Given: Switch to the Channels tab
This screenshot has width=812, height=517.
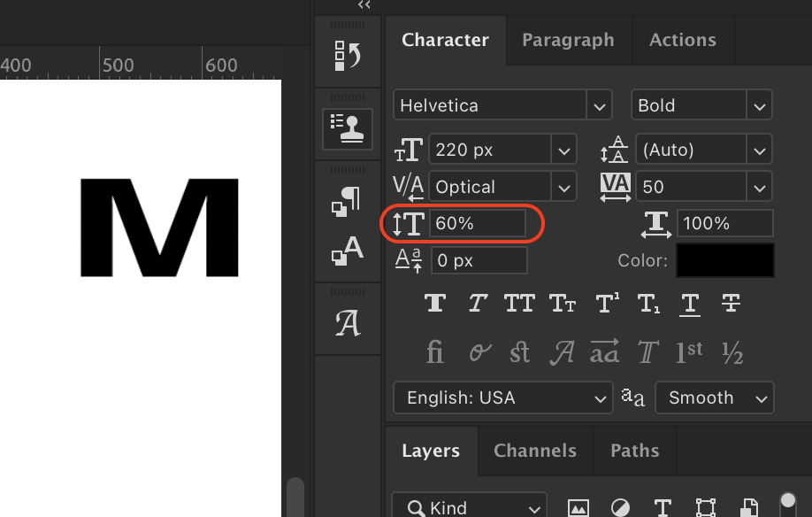Looking at the screenshot, I should coord(535,451).
